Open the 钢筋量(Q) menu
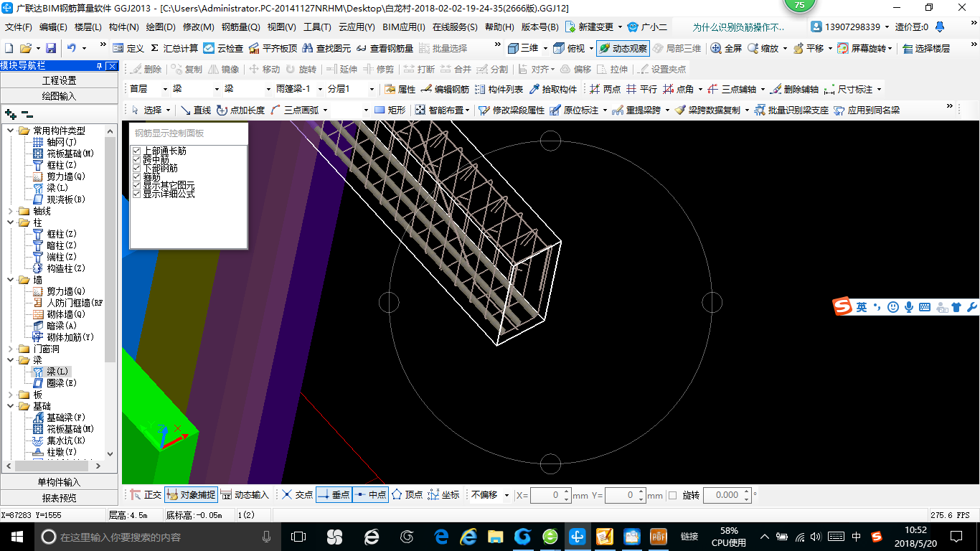980x551 pixels. [240, 27]
